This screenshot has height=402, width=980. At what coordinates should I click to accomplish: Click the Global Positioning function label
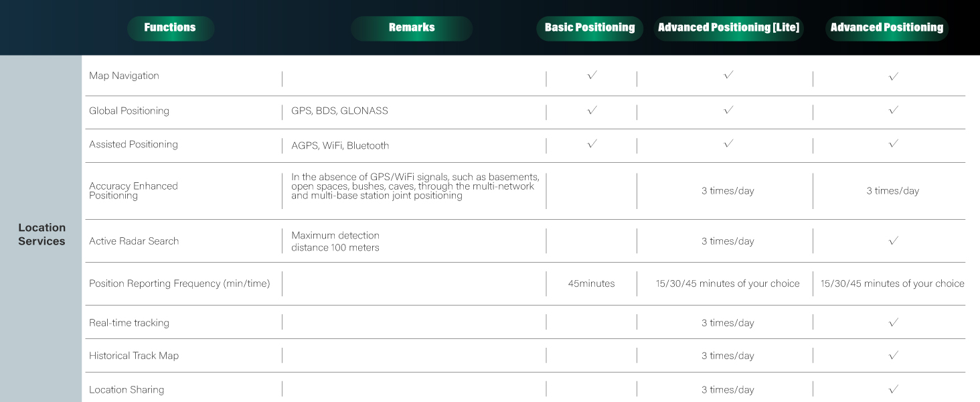tap(129, 111)
